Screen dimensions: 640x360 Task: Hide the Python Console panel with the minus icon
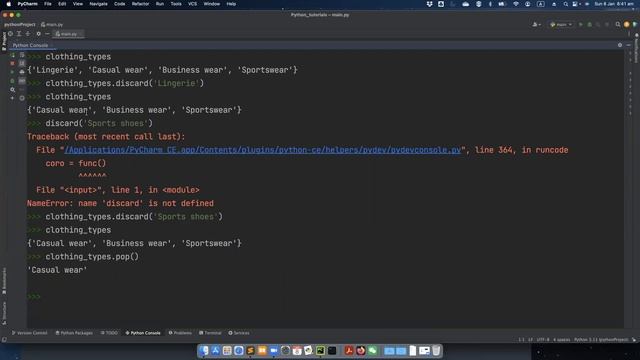click(628, 45)
